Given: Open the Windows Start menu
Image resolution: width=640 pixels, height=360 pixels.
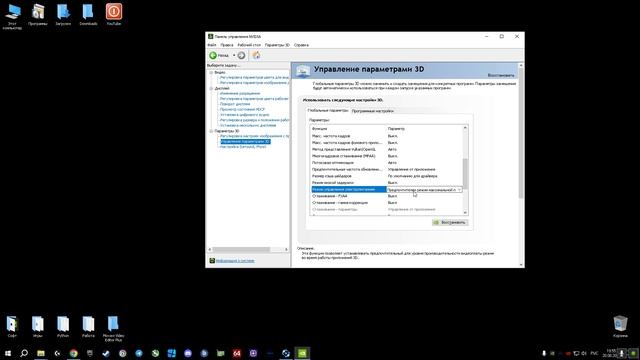Looking at the screenshot, I should point(8,353).
